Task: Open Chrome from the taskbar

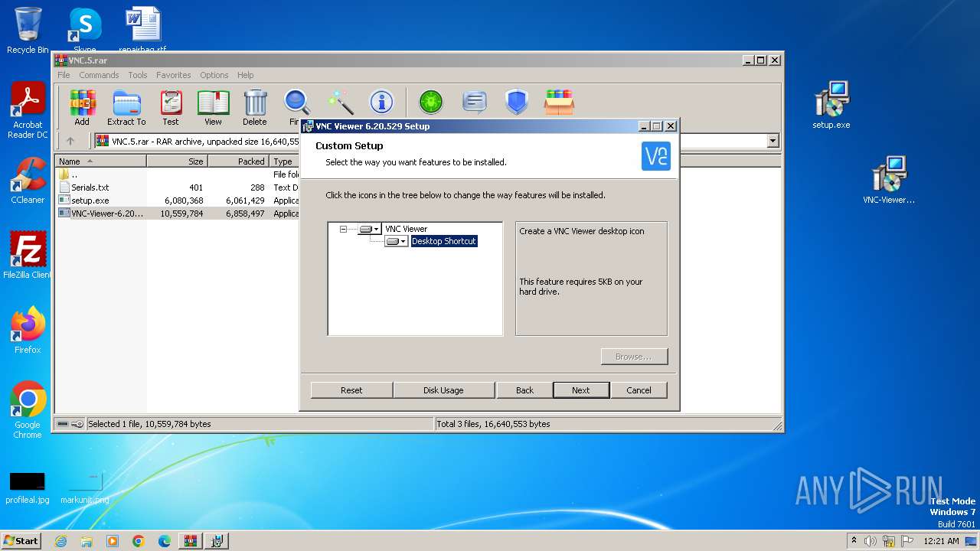Action: click(139, 541)
